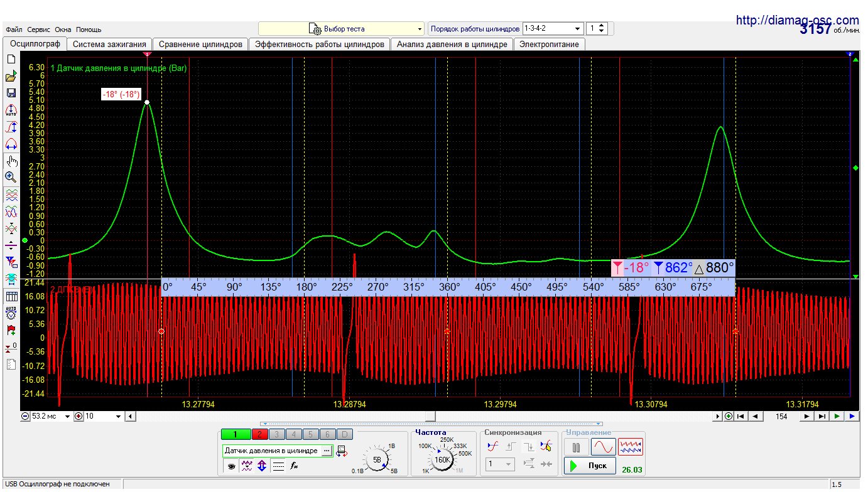
Task: Select the vertical scale arrows tool
Action: point(11,127)
